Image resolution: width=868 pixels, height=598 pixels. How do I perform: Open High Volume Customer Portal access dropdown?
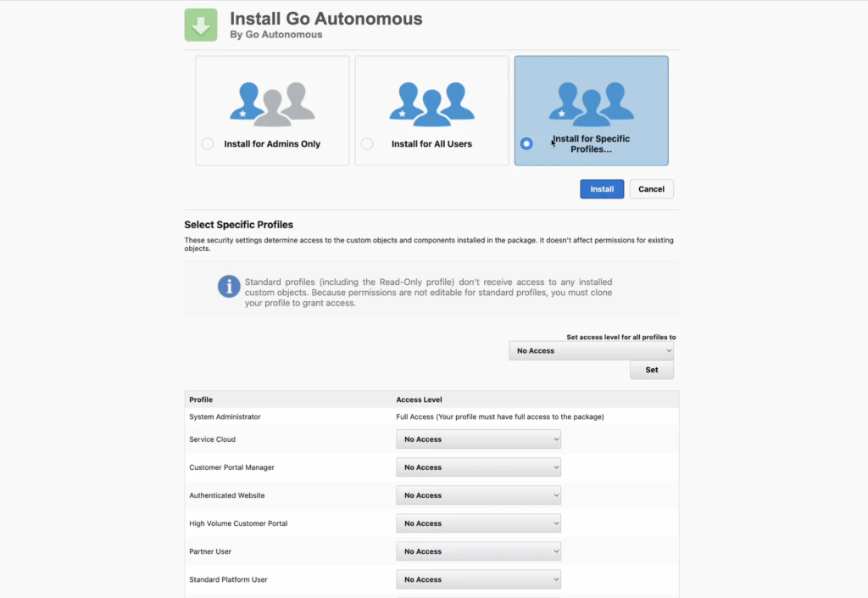coord(478,523)
